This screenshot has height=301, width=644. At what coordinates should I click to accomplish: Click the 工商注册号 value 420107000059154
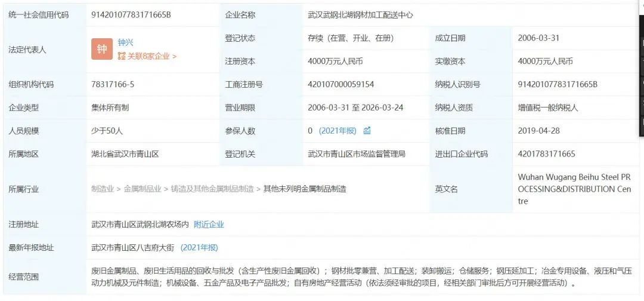pos(341,85)
